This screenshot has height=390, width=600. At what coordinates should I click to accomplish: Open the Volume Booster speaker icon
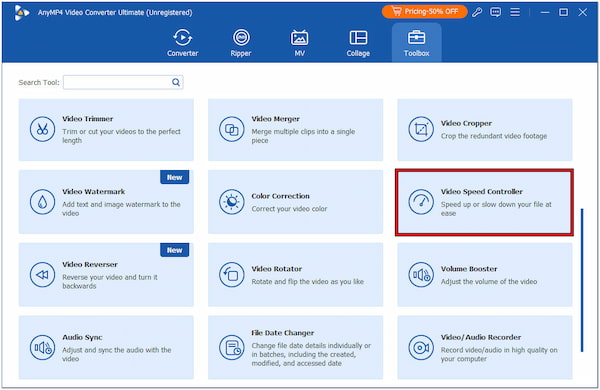point(421,274)
